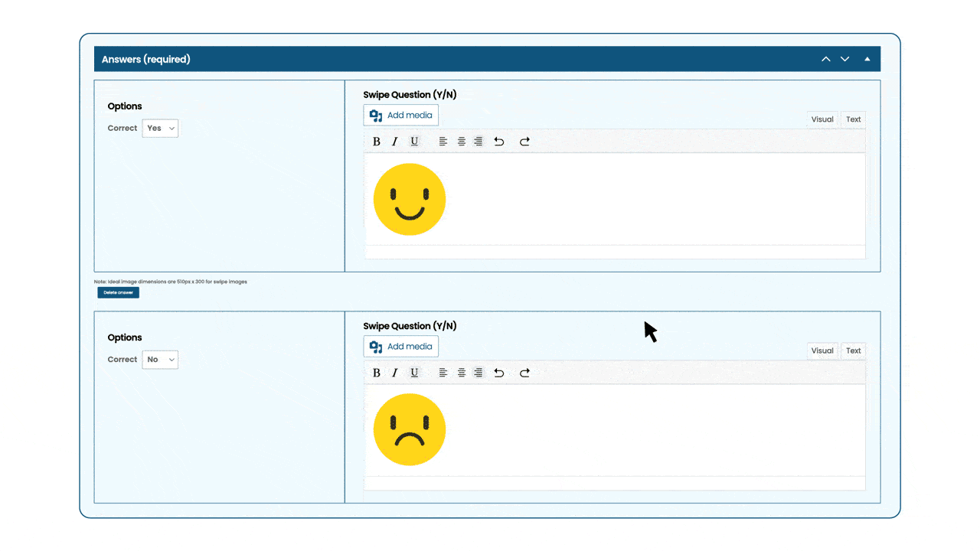Toggle Italic in first answer editor
Screen dimensions: 980x551
[x=395, y=142]
